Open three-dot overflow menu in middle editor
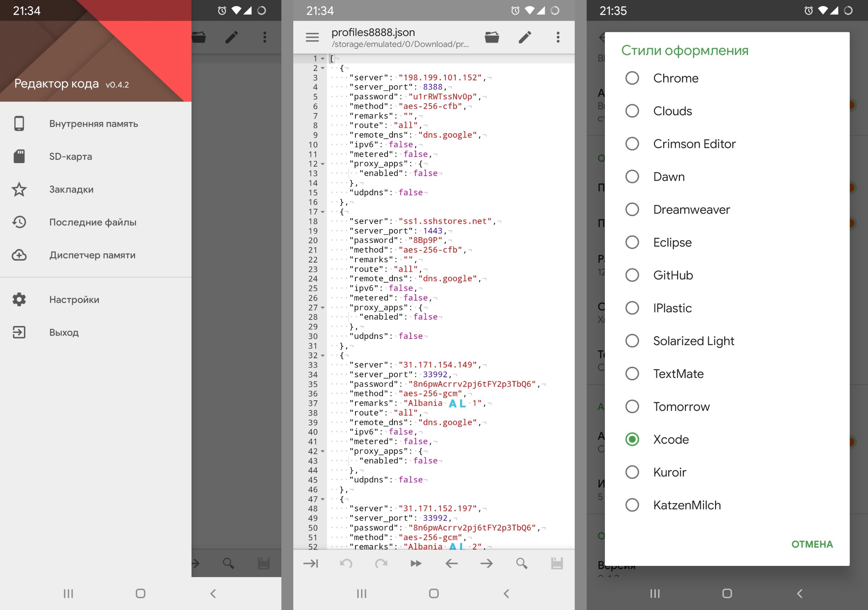 coord(558,37)
